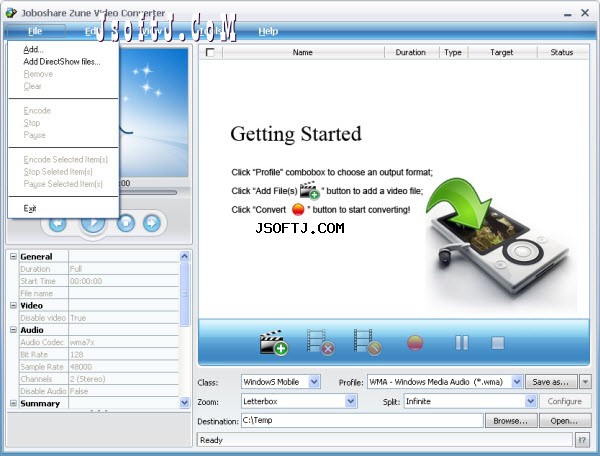Click the Remove file filmstrip icon
The image size is (600, 456).
click(321, 342)
